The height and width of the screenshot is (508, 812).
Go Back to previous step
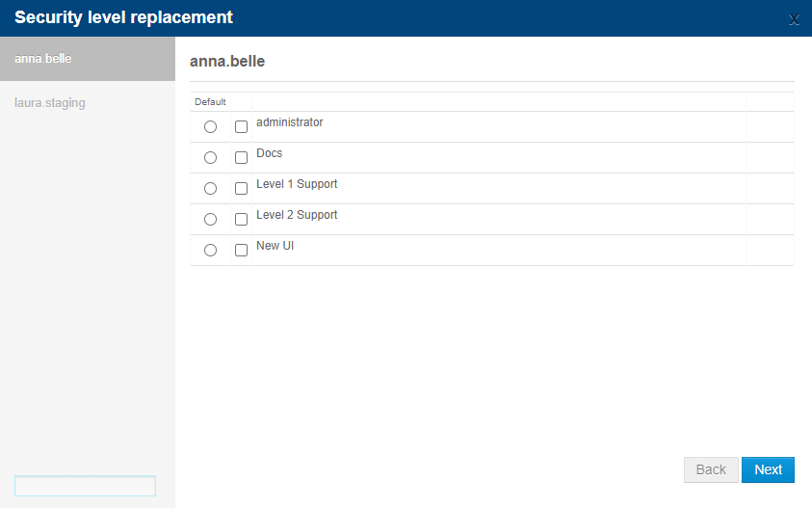click(x=711, y=469)
